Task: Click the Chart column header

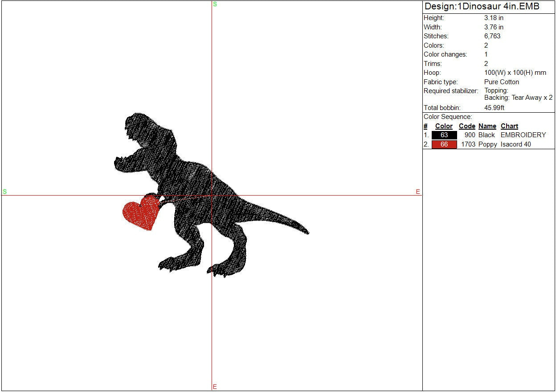Action: [x=509, y=126]
